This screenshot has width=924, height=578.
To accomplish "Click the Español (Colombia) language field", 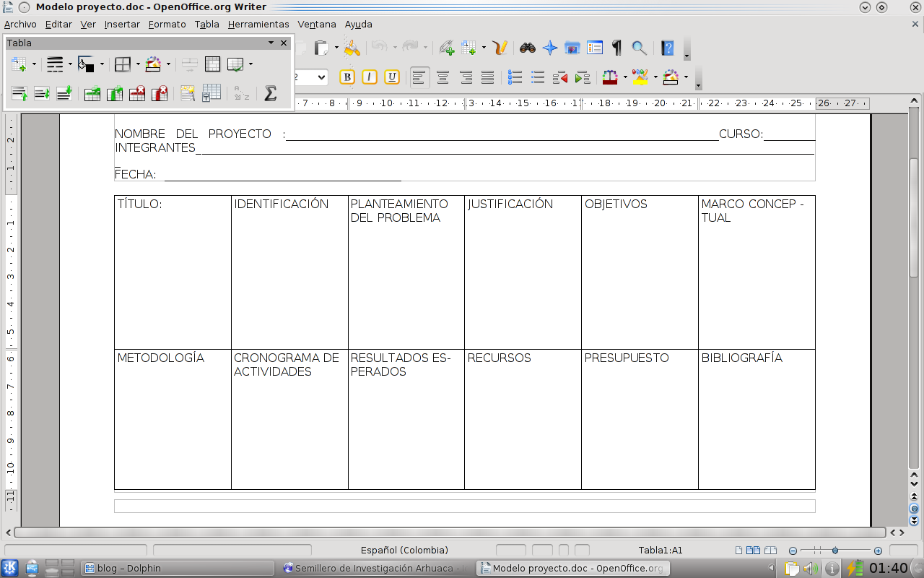I will click(404, 550).
